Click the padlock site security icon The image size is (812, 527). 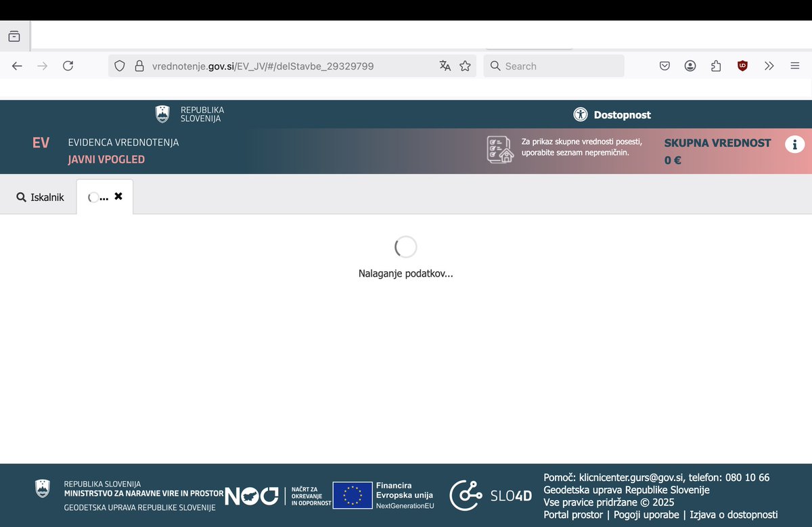click(x=139, y=66)
